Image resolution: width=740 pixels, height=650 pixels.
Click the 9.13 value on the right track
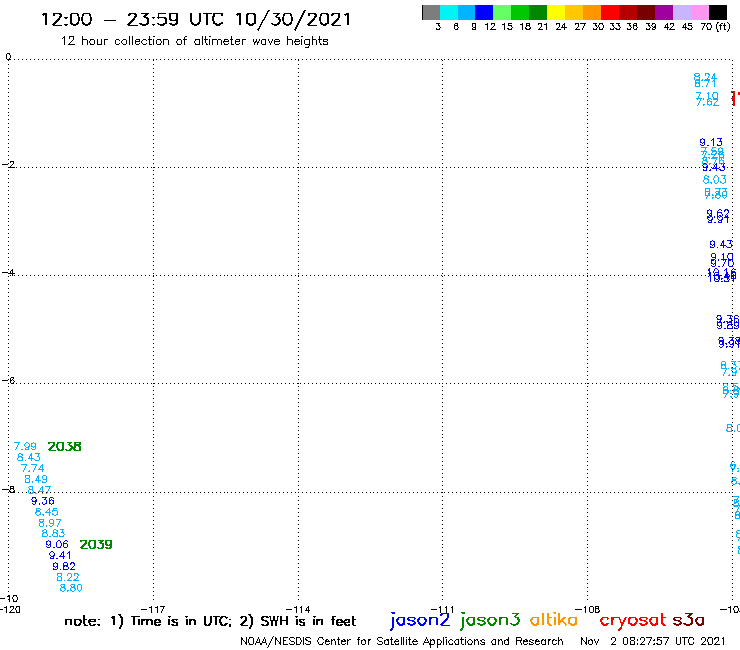[711, 142]
